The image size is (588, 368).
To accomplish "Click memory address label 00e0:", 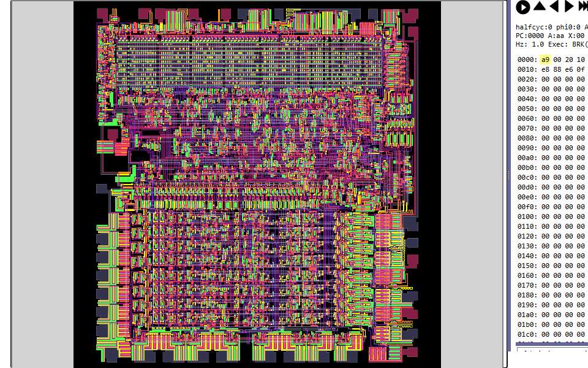I will click(527, 197).
